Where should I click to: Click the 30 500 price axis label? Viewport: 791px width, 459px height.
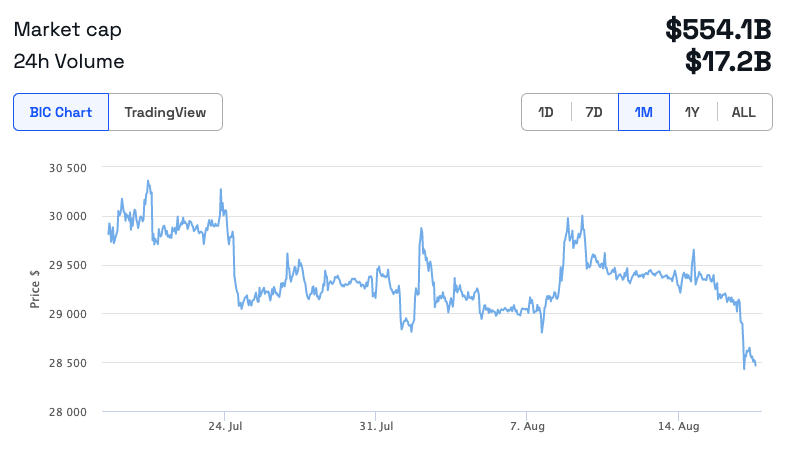point(68,167)
